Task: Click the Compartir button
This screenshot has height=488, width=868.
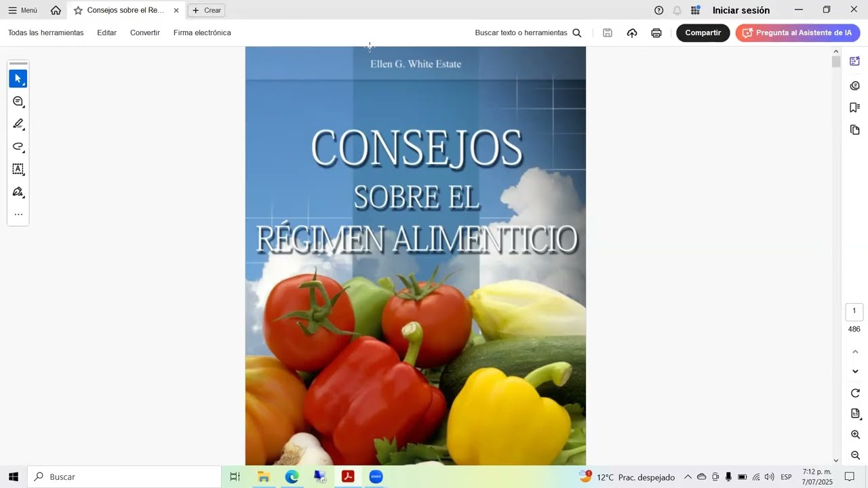Action: coord(703,33)
